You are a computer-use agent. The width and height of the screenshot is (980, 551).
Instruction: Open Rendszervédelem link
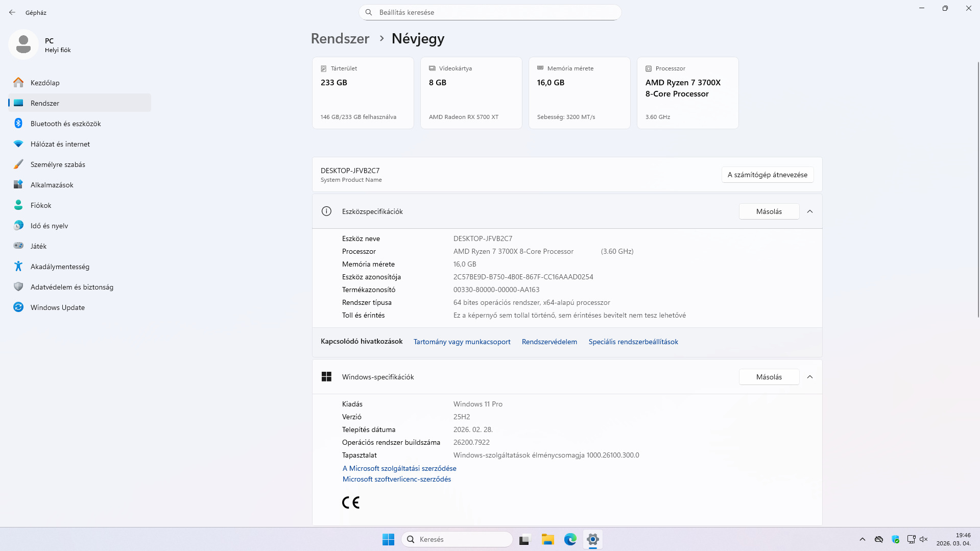[x=549, y=342]
